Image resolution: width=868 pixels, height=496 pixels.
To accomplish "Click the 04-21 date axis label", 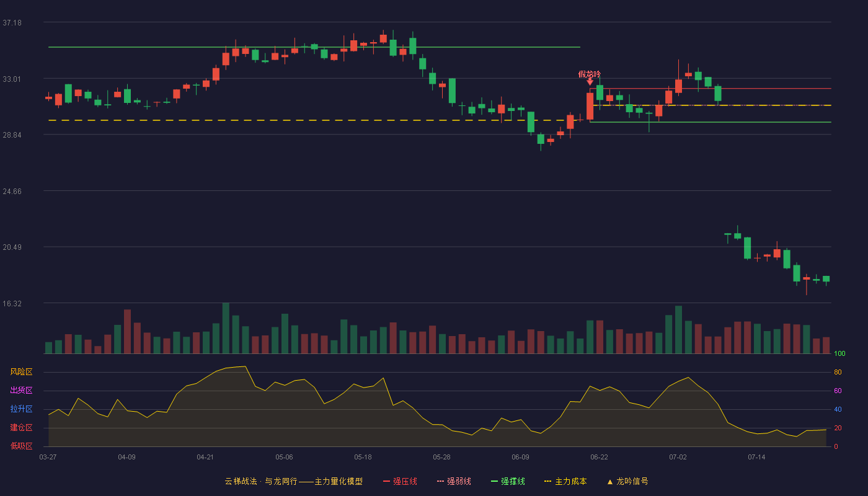I will click(205, 457).
